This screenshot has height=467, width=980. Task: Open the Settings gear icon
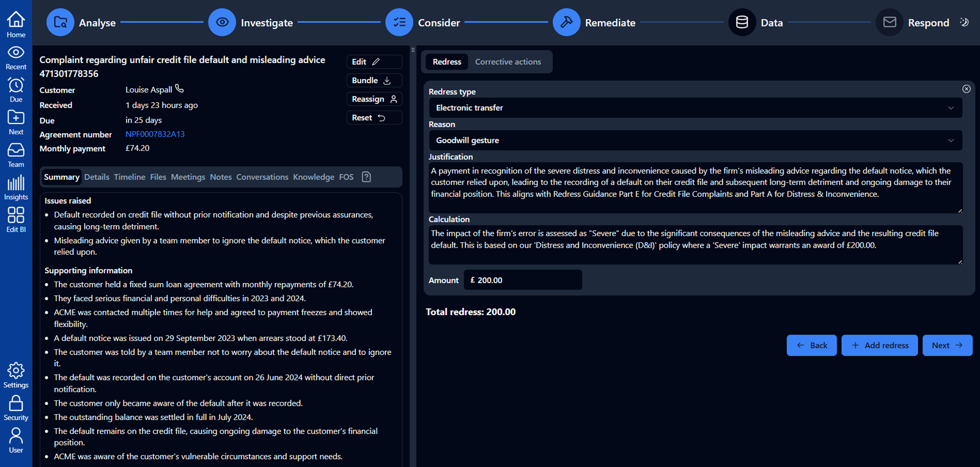(x=16, y=371)
